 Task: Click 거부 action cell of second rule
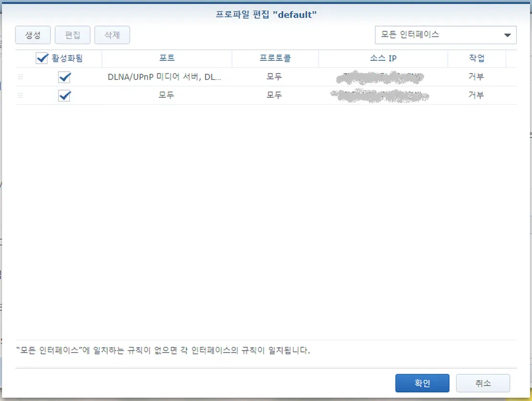pyautogui.click(x=476, y=95)
